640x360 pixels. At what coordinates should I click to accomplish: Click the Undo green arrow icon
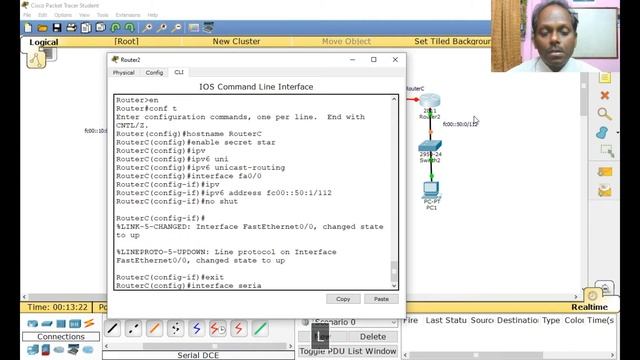[116, 28]
